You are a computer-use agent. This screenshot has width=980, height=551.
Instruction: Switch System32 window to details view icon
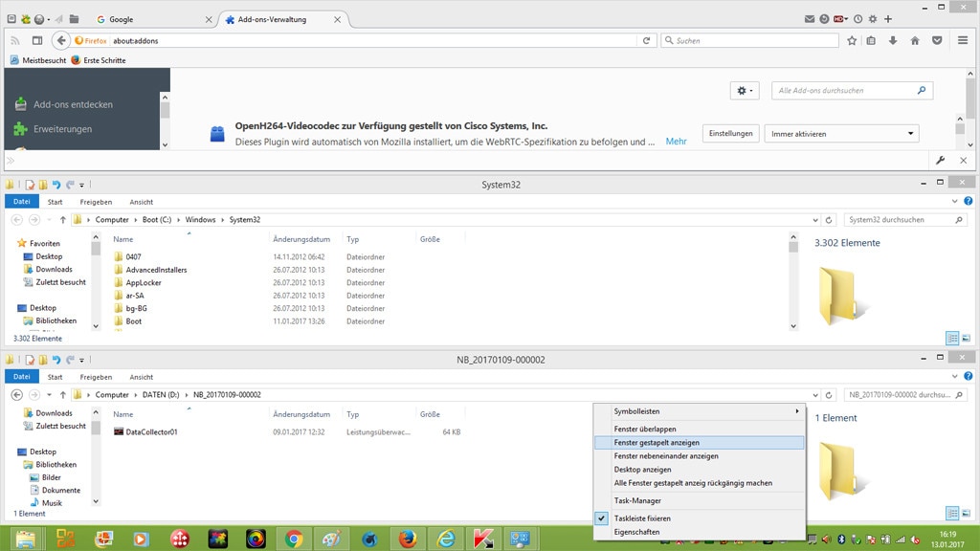pyautogui.click(x=952, y=338)
